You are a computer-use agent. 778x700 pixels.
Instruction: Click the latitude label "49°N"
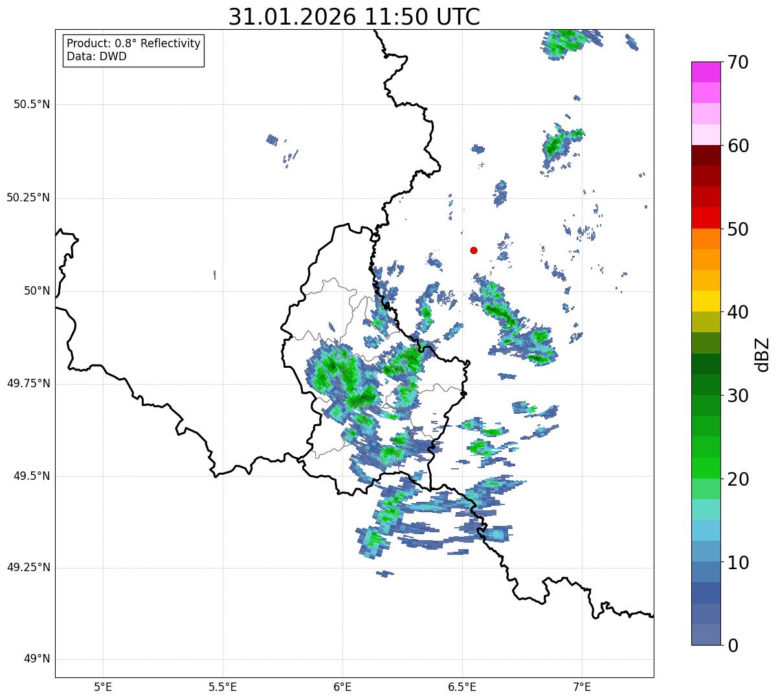point(37,659)
